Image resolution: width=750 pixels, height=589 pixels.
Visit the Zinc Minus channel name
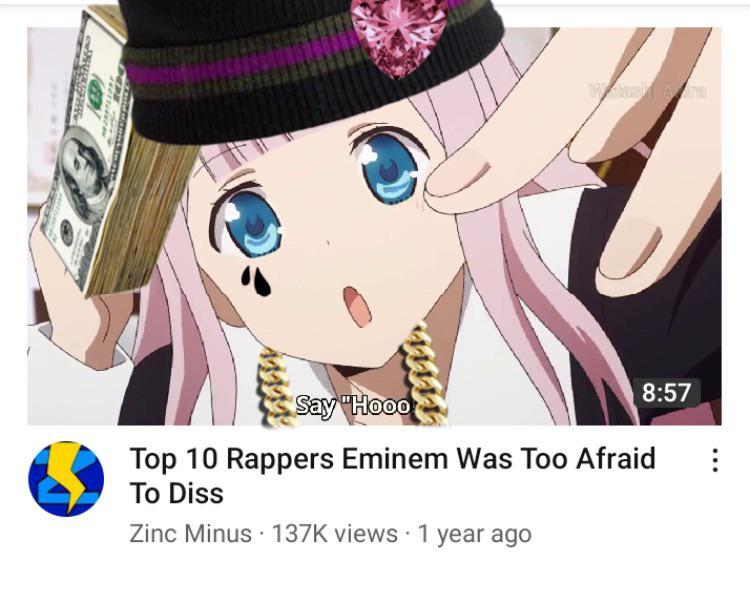190,533
